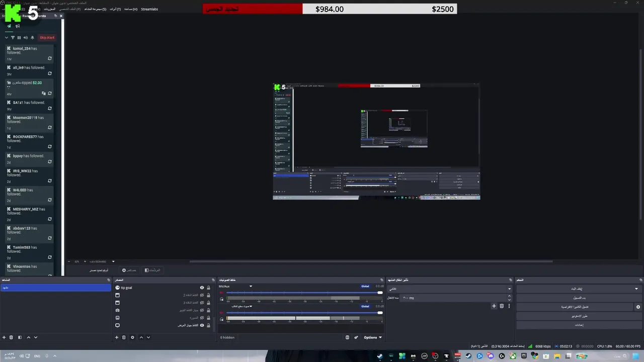Hide the display capture source
This screenshot has height=362, width=644.
pos(202,325)
